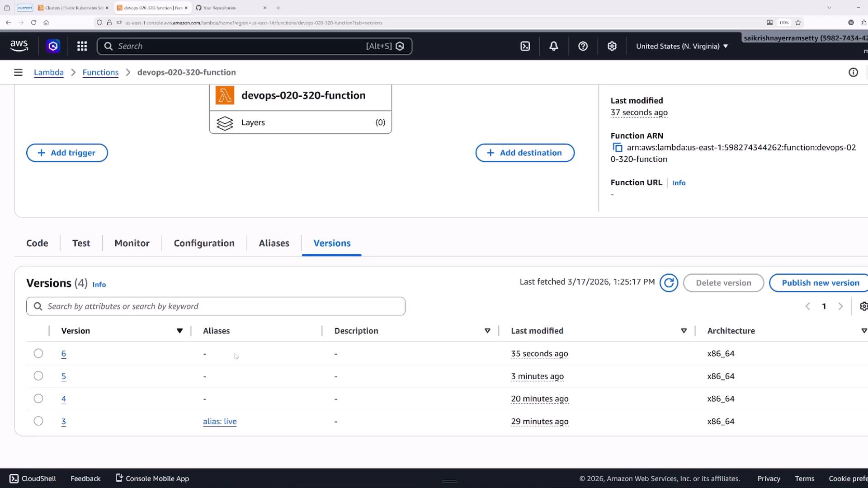Image resolution: width=868 pixels, height=488 pixels.
Task: Click the Publish new version button
Action: click(819, 283)
